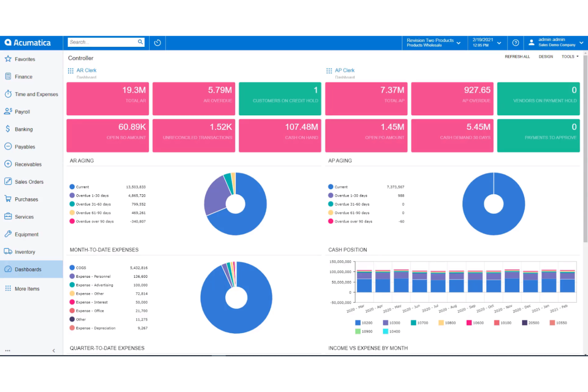The image size is (588, 392).
Task: Toggle AR Aging Current legend swatch
Action: (72, 187)
